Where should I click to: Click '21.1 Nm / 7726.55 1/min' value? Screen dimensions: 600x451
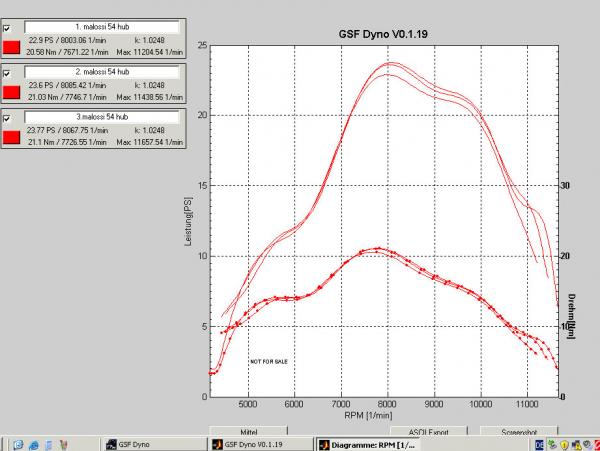(x=67, y=142)
